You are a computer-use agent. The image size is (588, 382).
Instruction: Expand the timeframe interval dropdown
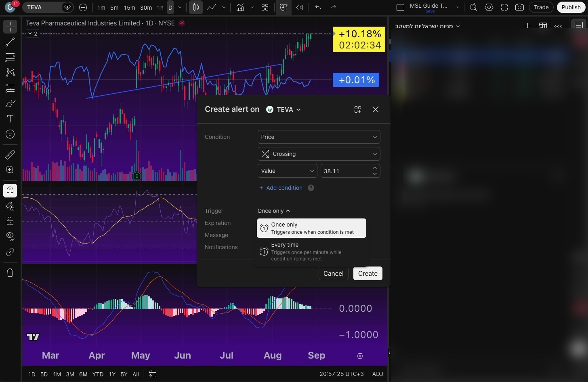(180, 7)
